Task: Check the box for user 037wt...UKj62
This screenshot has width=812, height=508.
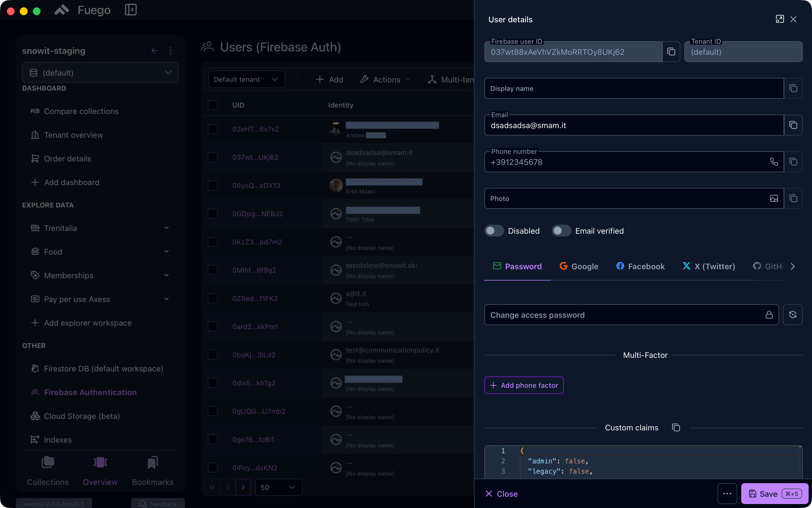Action: click(213, 157)
